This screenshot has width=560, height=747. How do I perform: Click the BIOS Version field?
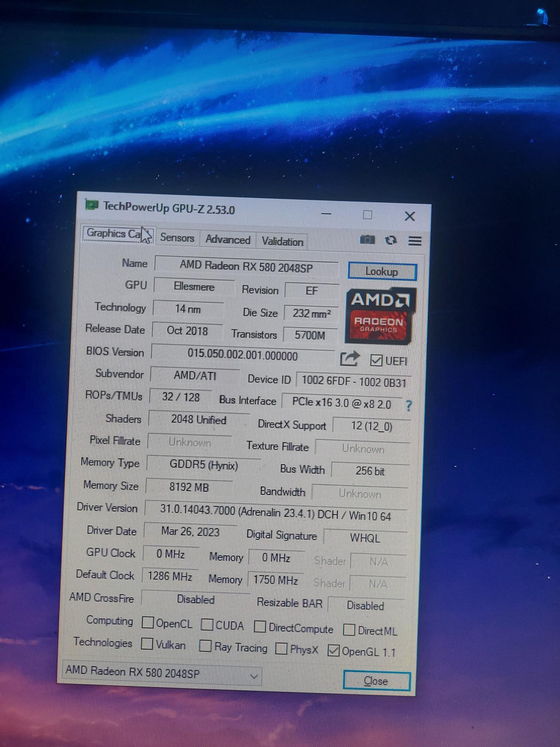[243, 355]
